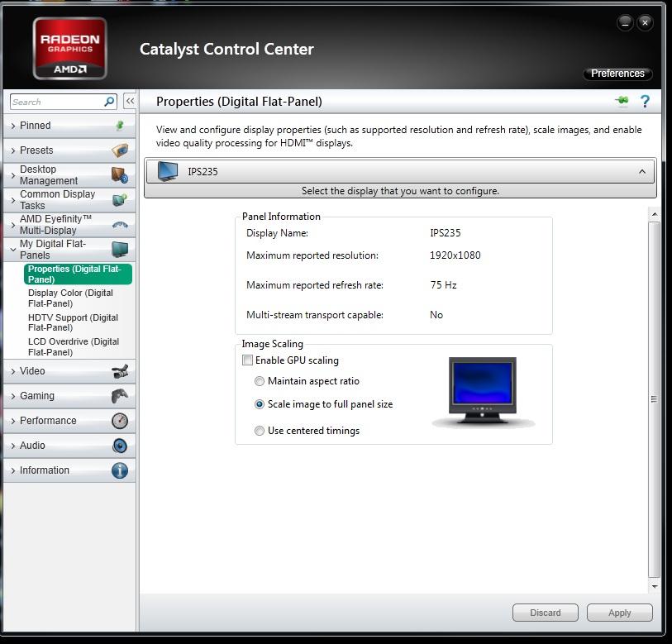Click 'Select the display that you want to configure.'

pyautogui.click(x=400, y=191)
